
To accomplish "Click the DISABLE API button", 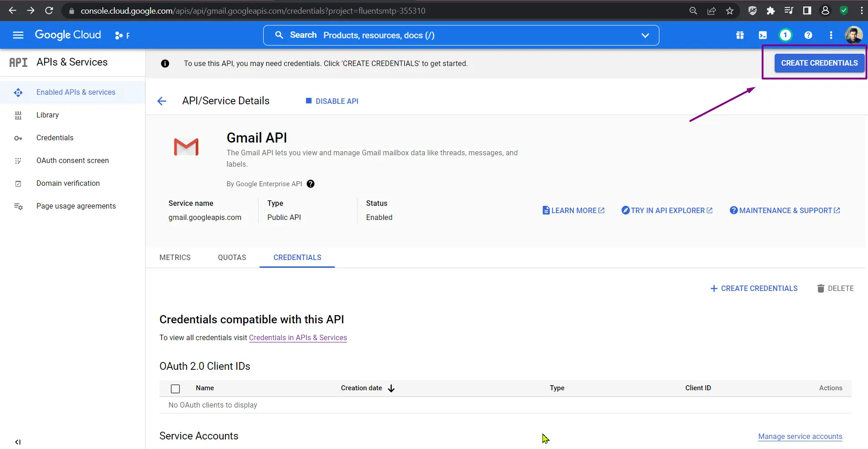I will click(x=332, y=101).
